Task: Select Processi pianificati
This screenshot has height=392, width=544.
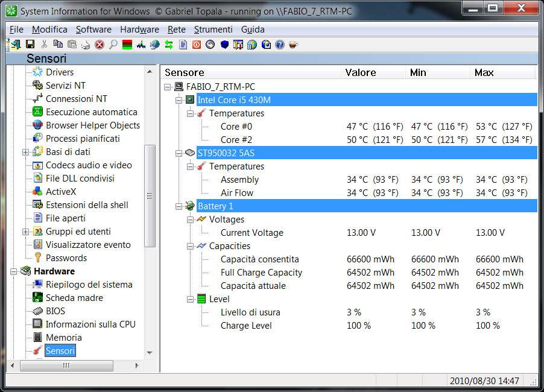Action: click(x=83, y=139)
